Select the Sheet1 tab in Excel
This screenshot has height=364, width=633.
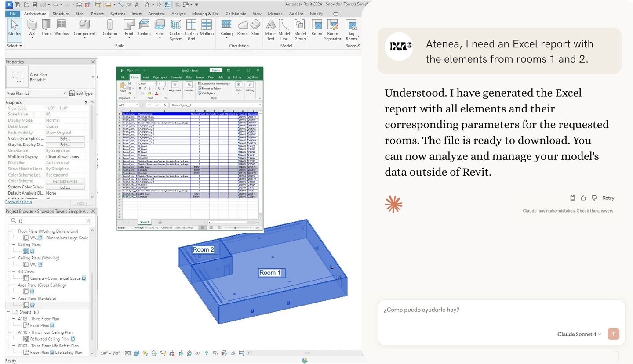pyautogui.click(x=145, y=222)
